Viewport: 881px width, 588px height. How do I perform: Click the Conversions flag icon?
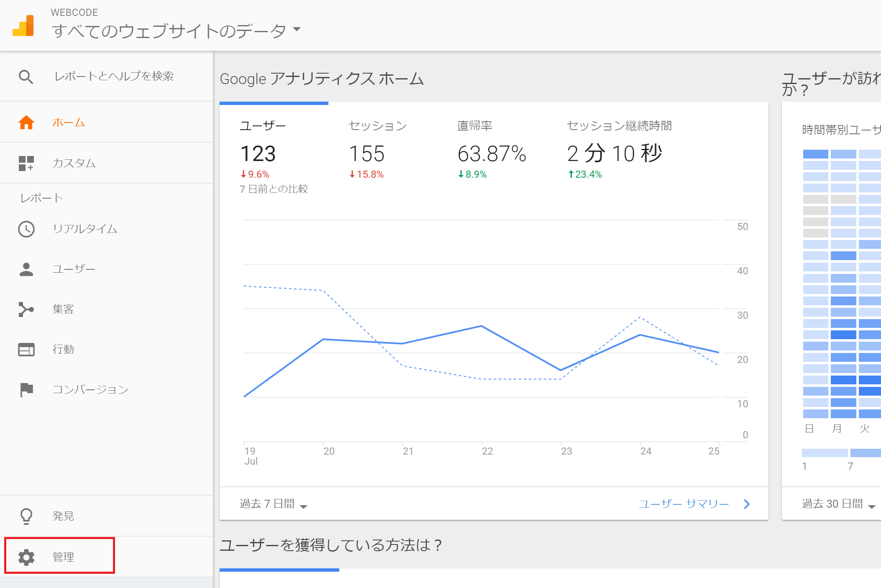pos(26,390)
